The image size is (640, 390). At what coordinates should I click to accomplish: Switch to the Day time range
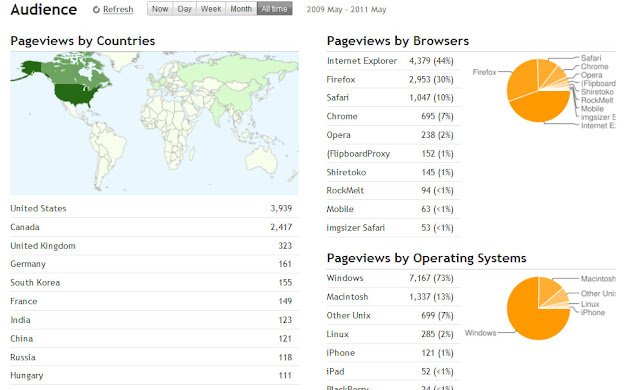pyautogui.click(x=184, y=9)
